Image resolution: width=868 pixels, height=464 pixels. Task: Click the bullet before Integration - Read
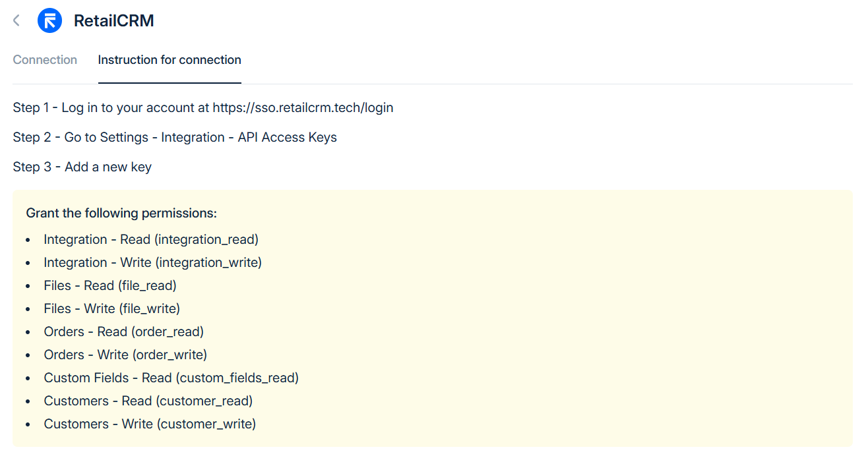tap(28, 240)
